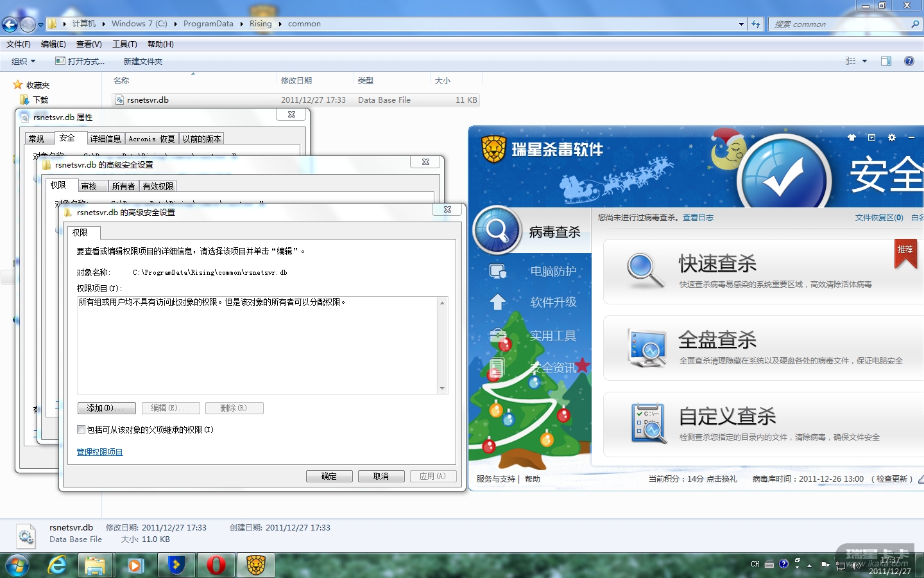This screenshot has height=578, width=924.
Task: Launch Internet Explorer from taskbar
Action: pyautogui.click(x=58, y=565)
